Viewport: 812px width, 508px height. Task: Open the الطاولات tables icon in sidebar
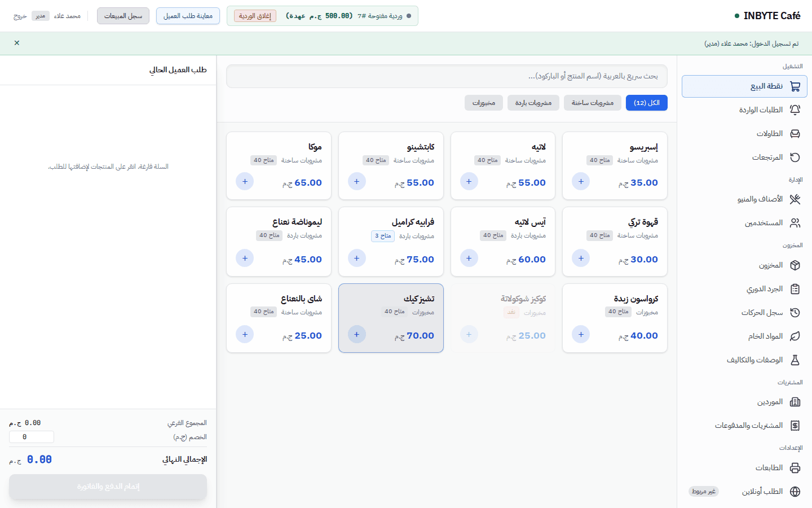tap(795, 134)
